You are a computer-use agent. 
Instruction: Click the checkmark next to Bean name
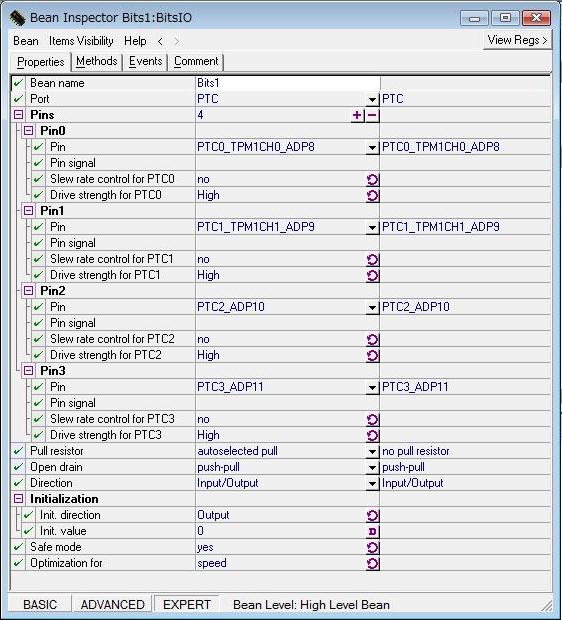pyautogui.click(x=18, y=83)
